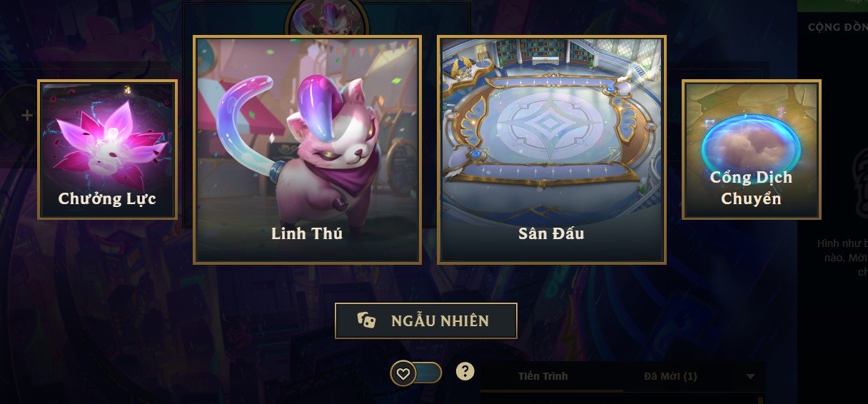Screen dimensions: 868x404
Task: Click the pink cat Linh Thú artwork
Action: [x=308, y=148]
